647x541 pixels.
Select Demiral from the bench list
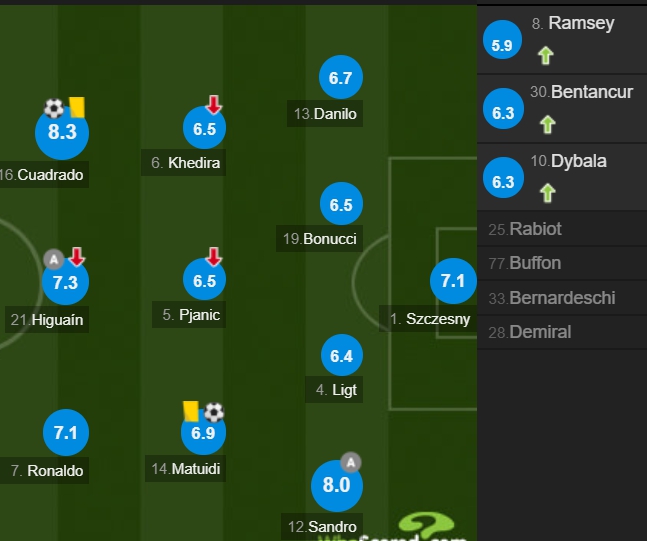(x=562, y=332)
